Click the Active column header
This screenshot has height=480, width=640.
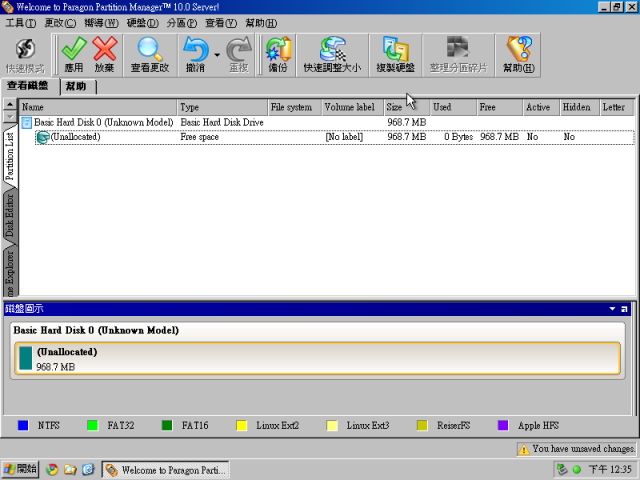[x=541, y=107]
